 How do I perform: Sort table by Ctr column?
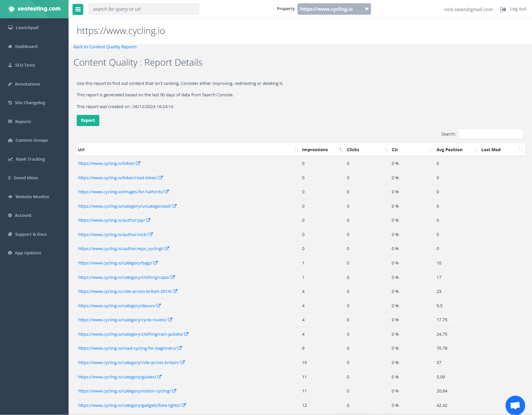[412, 150]
